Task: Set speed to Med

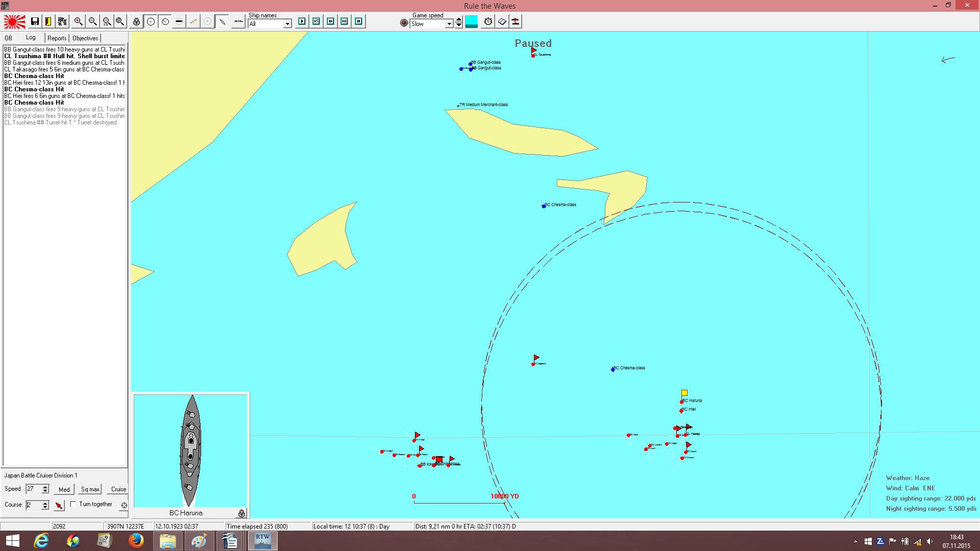Action: point(64,489)
